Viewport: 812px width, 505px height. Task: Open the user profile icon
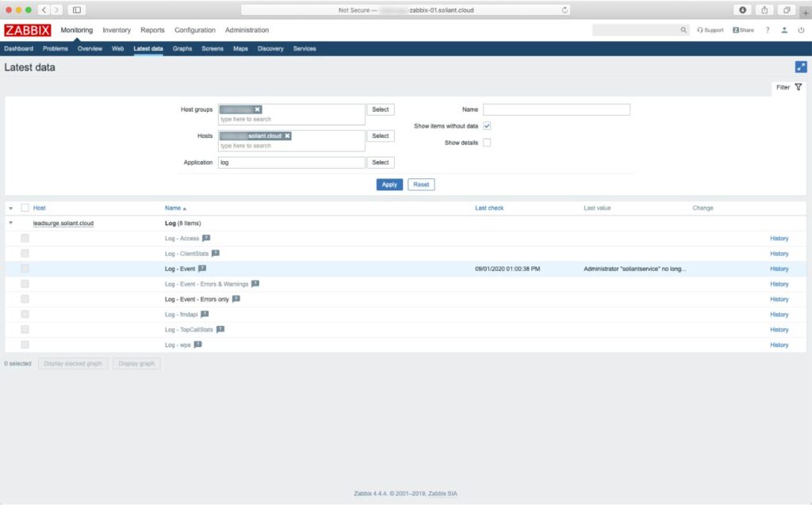coord(784,30)
